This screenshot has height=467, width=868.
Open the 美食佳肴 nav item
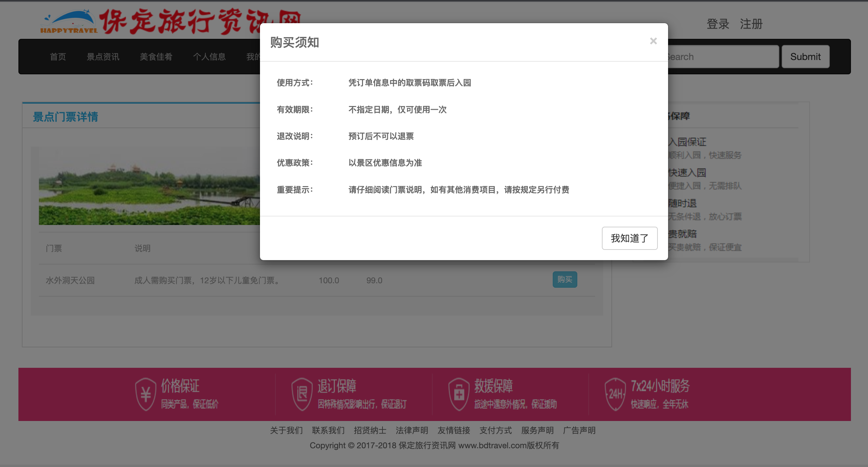[x=156, y=57]
